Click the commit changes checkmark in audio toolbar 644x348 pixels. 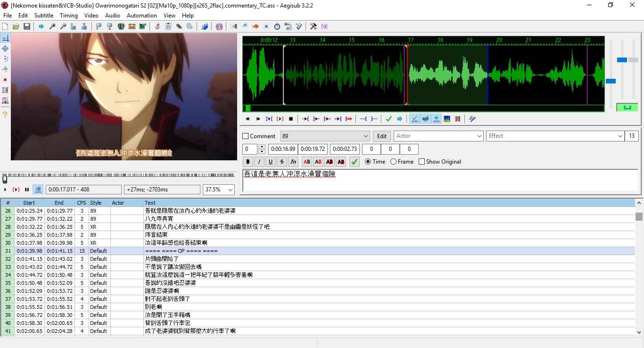388,119
